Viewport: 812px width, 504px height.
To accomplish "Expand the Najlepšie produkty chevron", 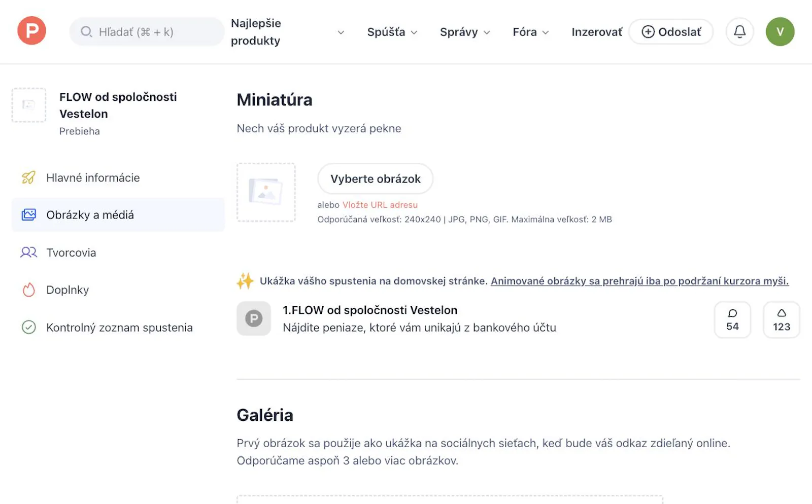I will [341, 32].
